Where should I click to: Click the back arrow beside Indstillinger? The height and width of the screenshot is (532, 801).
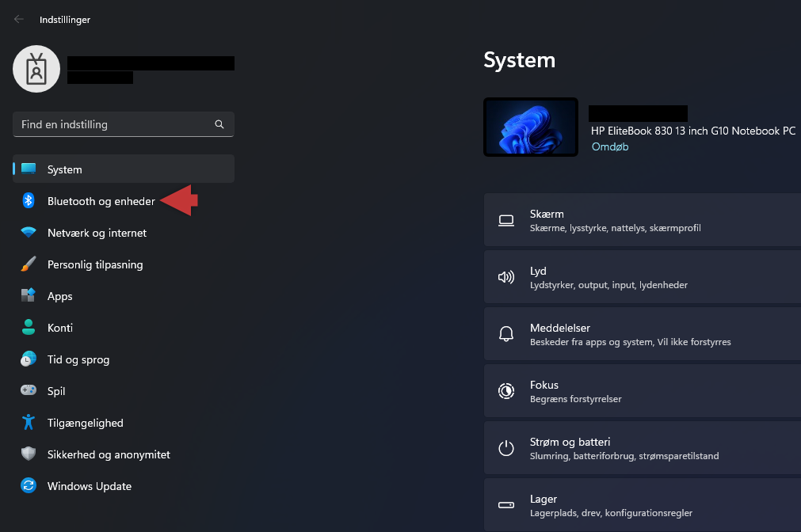point(19,20)
